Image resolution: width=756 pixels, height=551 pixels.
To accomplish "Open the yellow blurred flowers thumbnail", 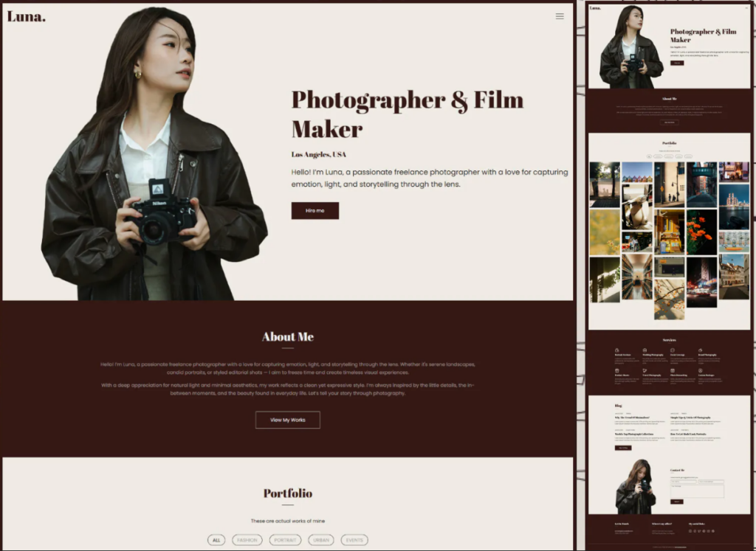I will point(605,232).
